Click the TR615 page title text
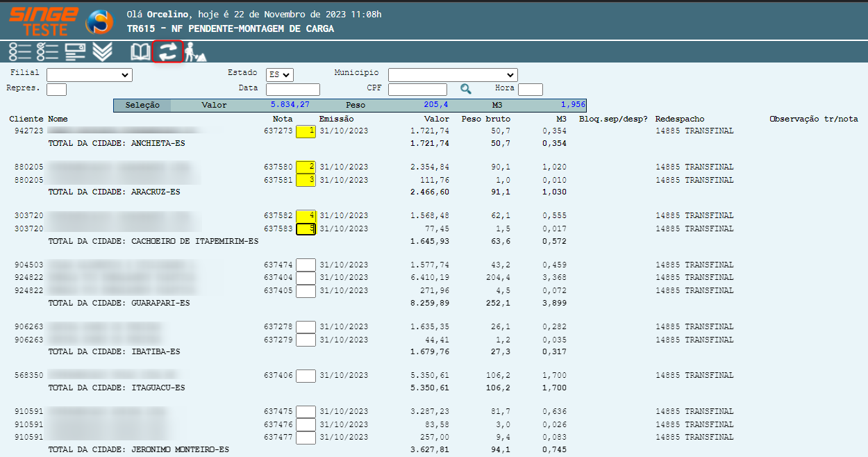 coord(231,29)
